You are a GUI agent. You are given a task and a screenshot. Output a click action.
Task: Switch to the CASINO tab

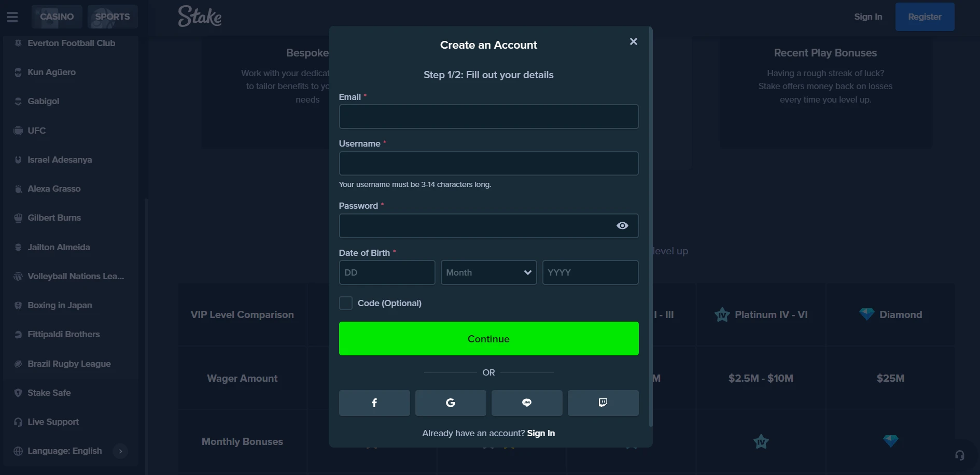click(x=57, y=17)
